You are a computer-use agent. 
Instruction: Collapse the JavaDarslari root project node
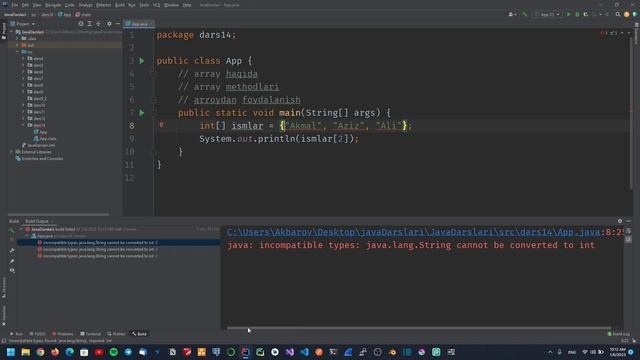click(x=11, y=32)
